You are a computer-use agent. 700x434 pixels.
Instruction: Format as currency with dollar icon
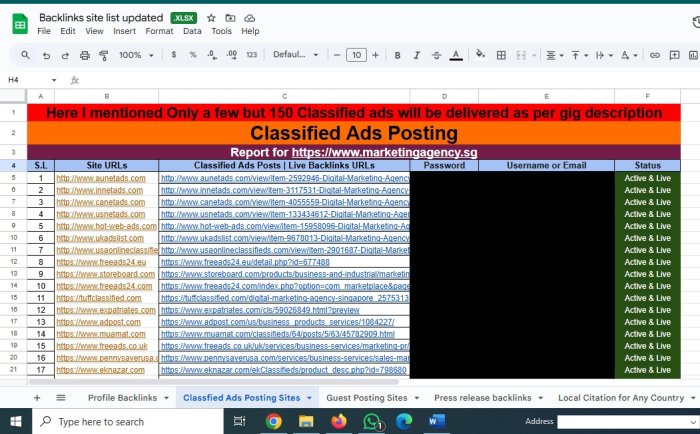coord(174,54)
